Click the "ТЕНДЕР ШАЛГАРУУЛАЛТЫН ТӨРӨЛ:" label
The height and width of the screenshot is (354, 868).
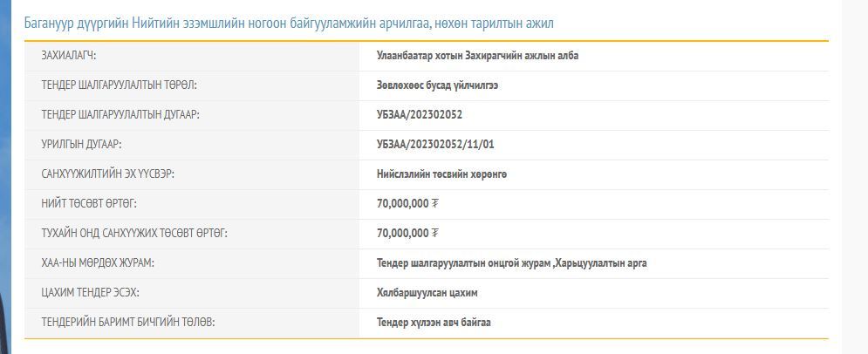tap(119, 85)
